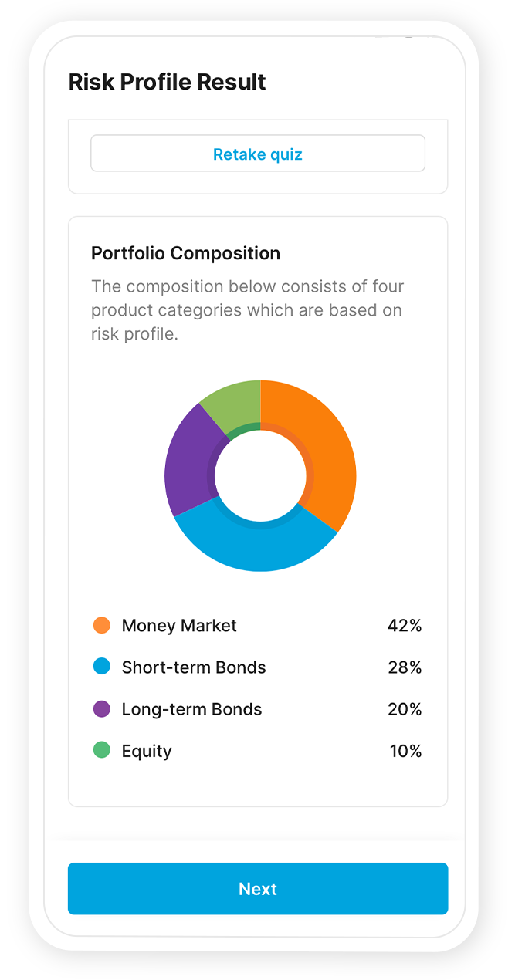Image resolution: width=515 pixels, height=980 pixels.
Task: Click the orange Money Market legend dot
Action: (102, 625)
